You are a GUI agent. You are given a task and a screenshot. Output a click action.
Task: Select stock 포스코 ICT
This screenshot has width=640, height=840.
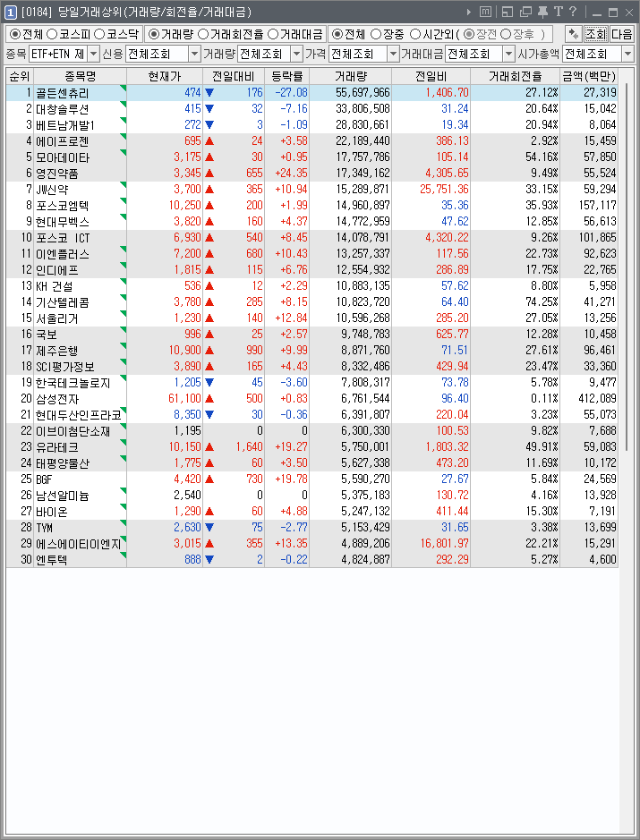tap(63, 238)
